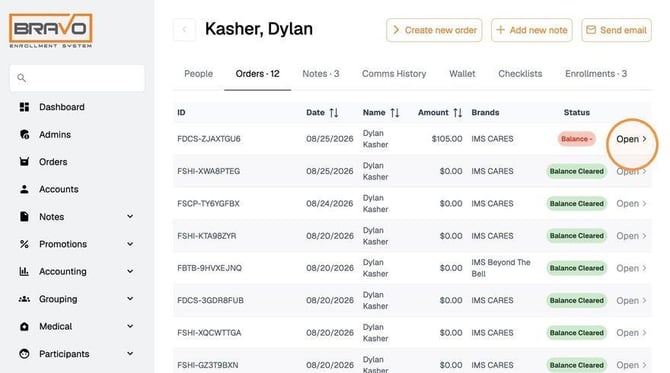Click the Create new order button

click(434, 30)
